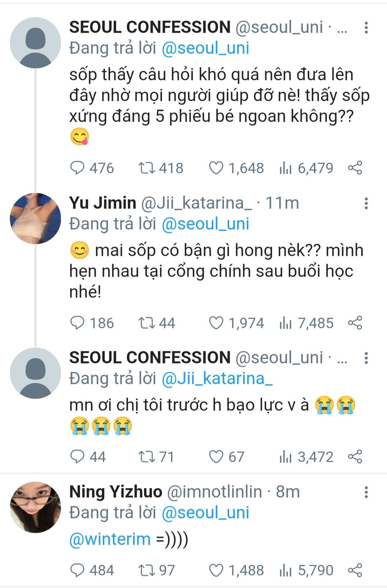Reply to Ning Yizhuo's tweet
This screenshot has width=387, height=588.
(77, 570)
